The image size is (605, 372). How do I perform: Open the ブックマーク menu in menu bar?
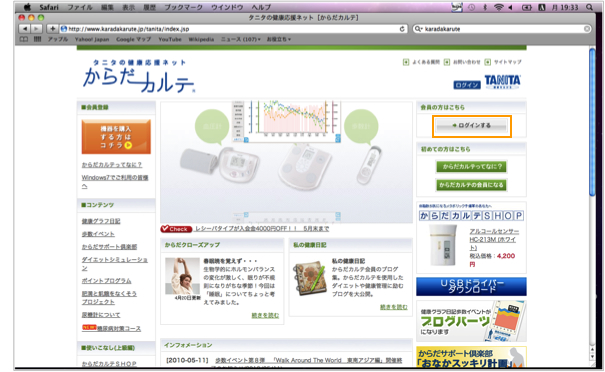(x=184, y=7)
